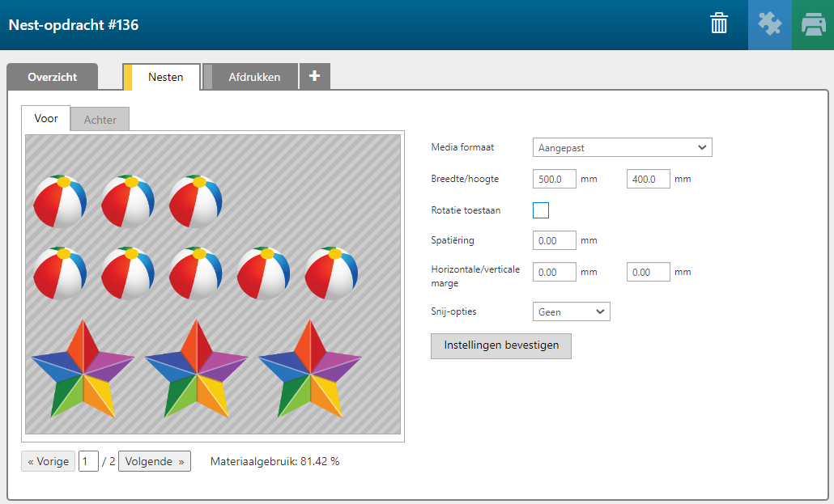Go back with the Vorige button

point(49,461)
